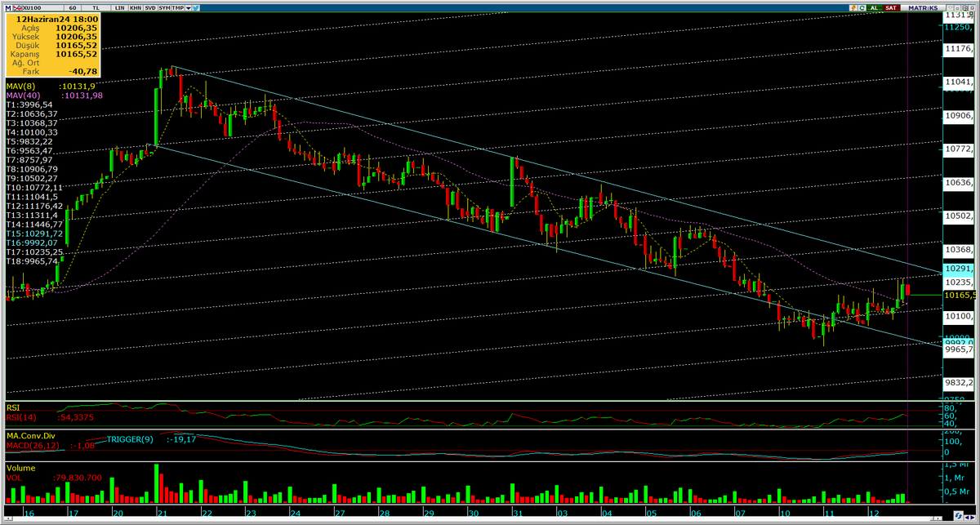Click date label 31 on time axis

517,513
